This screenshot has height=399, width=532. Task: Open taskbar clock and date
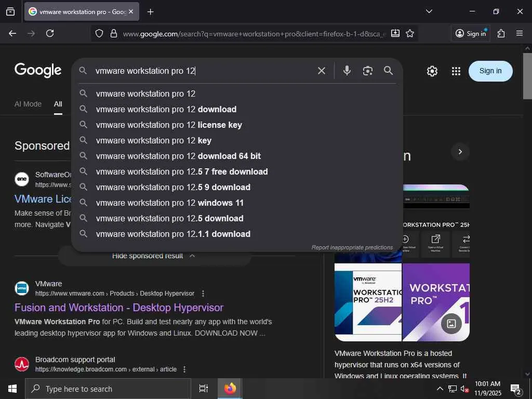coord(487,389)
